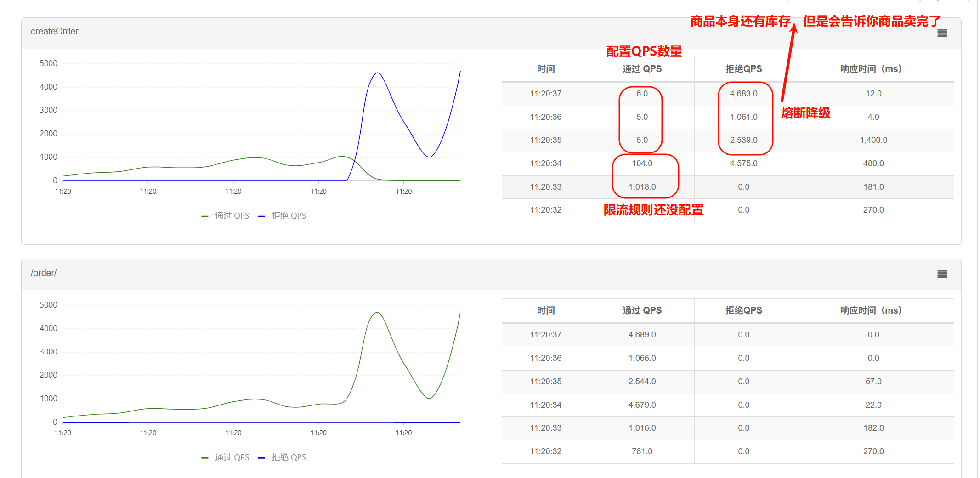Click the 2,544.0 cell in /order/ table
Image resolution: width=980 pixels, height=478 pixels.
pos(642,382)
